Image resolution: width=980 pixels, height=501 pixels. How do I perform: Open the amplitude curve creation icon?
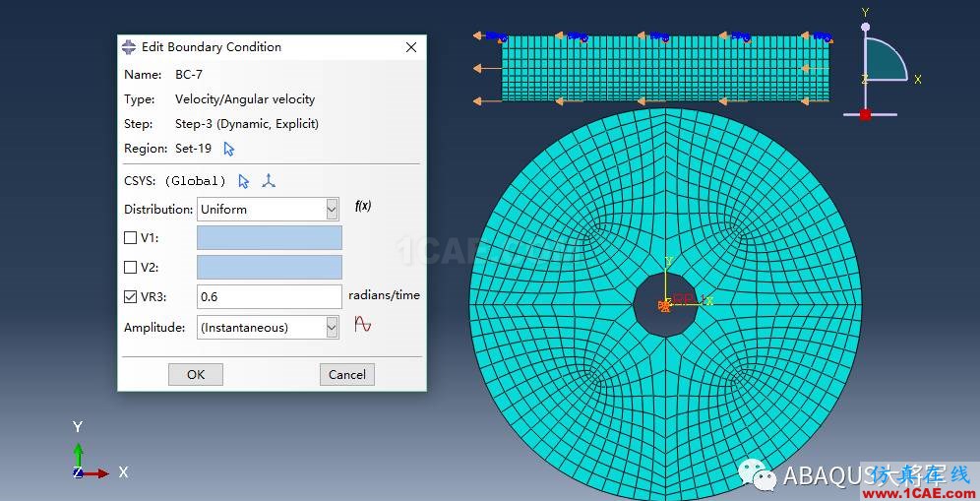tap(362, 324)
